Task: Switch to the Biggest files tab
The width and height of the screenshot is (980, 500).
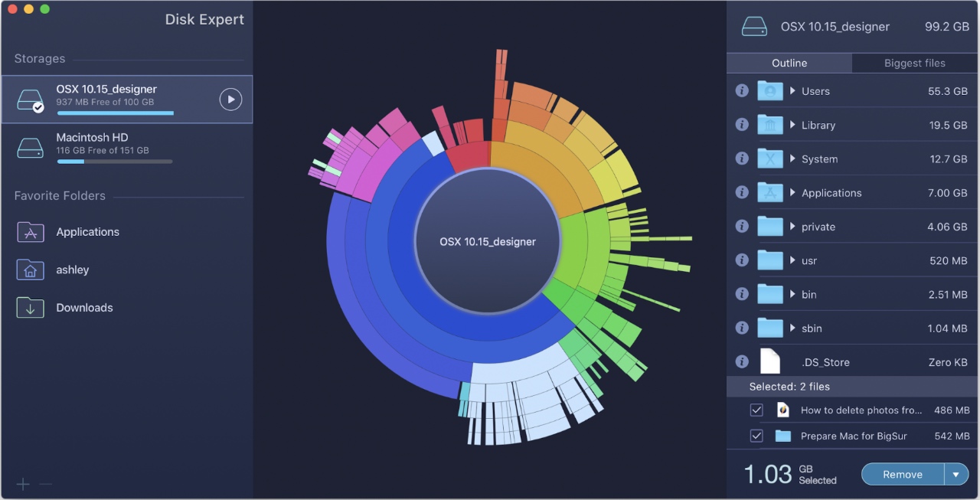Action: coord(915,63)
